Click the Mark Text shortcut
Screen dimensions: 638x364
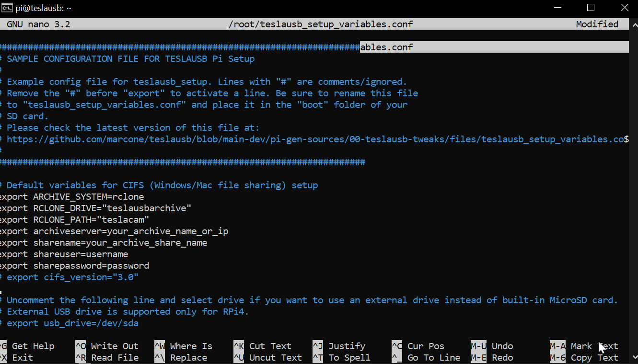click(x=584, y=346)
